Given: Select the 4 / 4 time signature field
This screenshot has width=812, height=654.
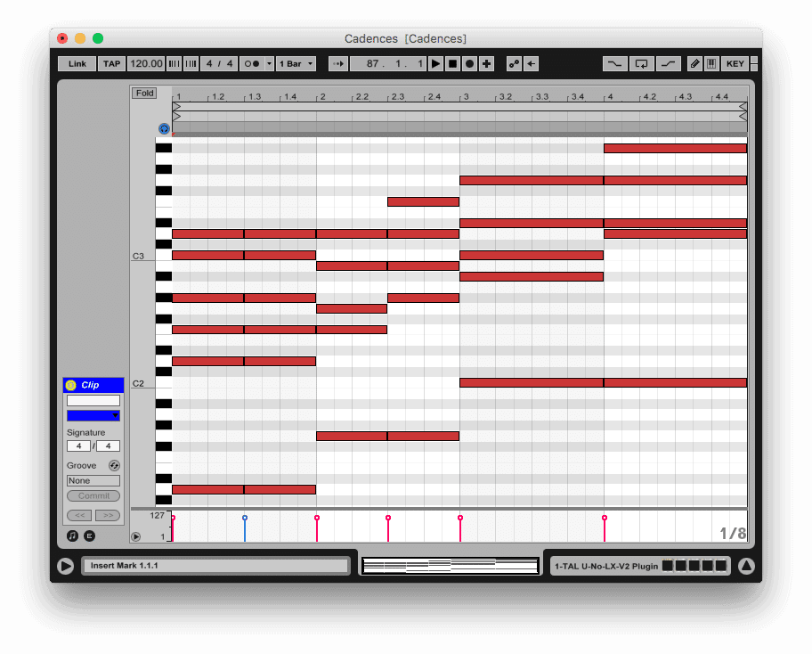Looking at the screenshot, I should [220, 64].
